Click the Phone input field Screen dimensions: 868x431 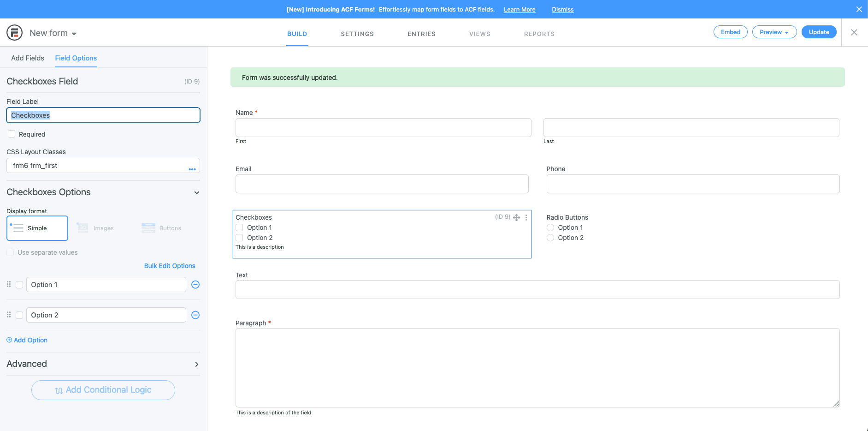point(693,184)
